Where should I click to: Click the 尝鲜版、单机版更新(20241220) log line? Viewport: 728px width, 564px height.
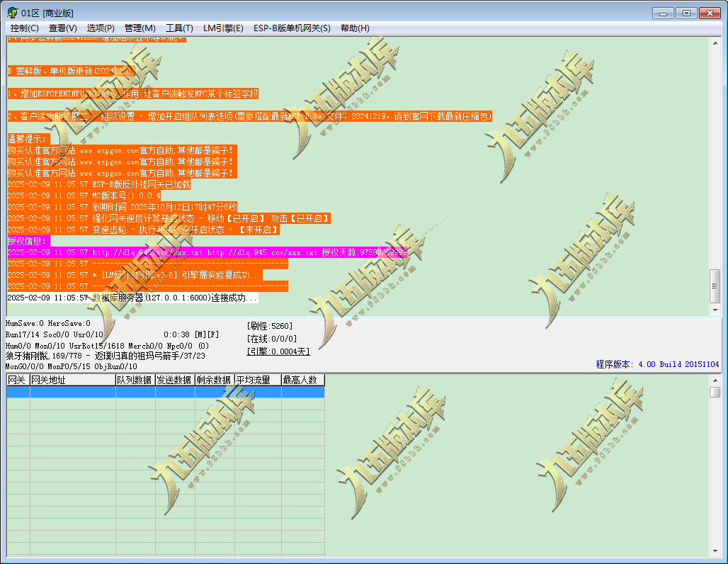71,71
